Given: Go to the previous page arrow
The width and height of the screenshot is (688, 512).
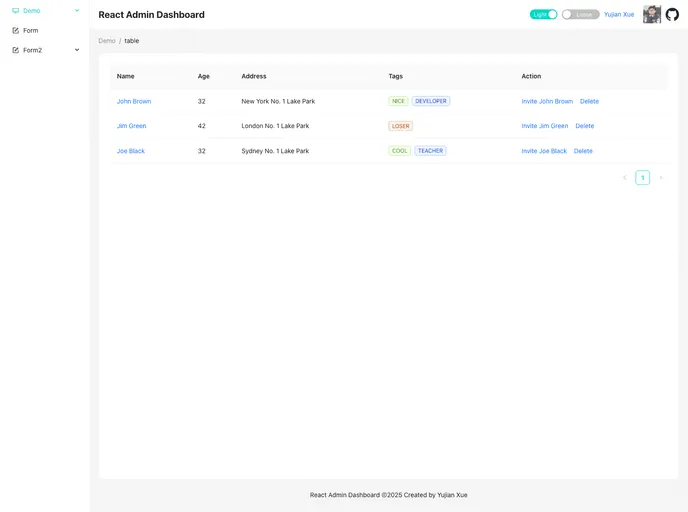Looking at the screenshot, I should point(624,177).
